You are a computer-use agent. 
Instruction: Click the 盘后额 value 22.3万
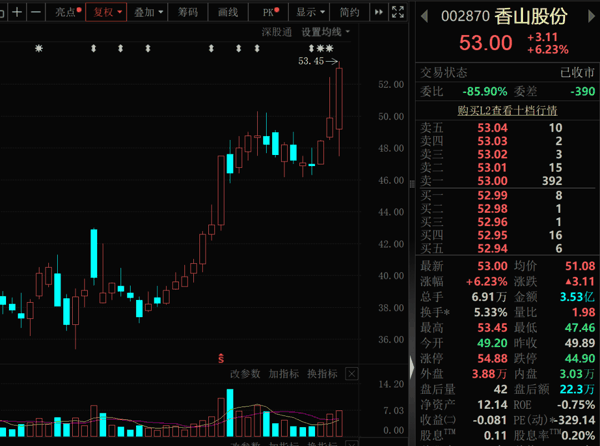point(577,389)
